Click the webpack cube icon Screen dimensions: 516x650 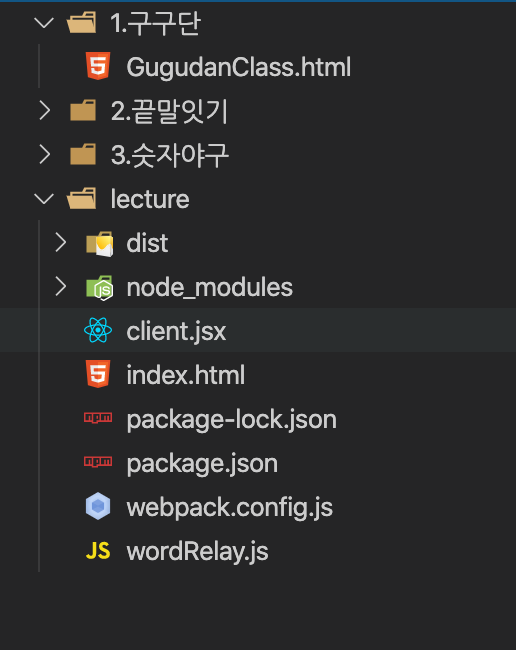click(98, 506)
